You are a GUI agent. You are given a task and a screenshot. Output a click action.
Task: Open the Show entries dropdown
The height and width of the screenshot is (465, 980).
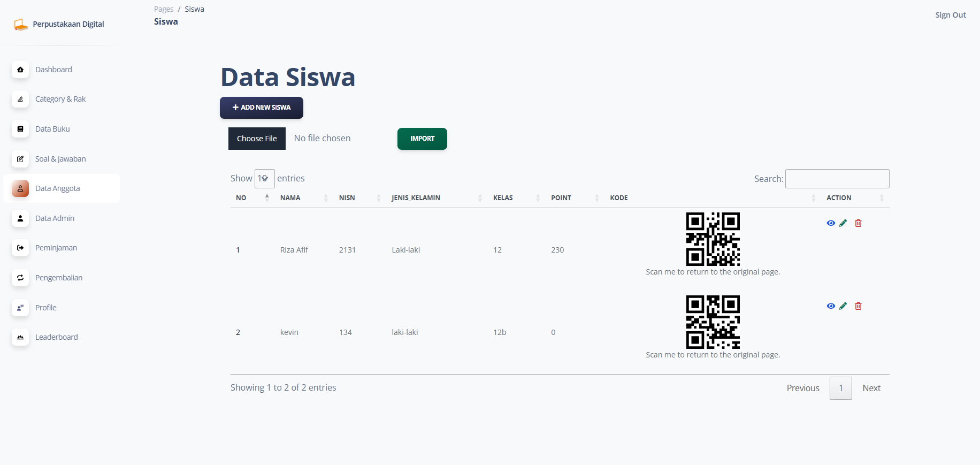point(265,178)
